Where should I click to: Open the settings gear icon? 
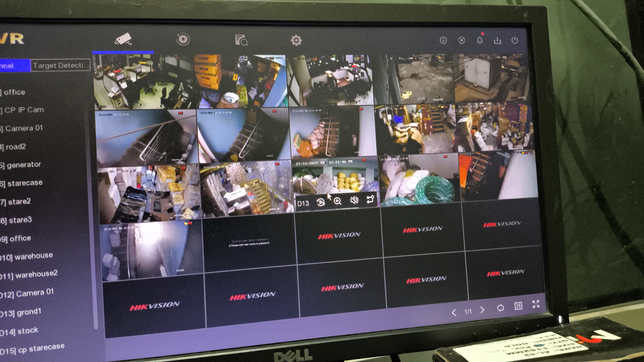pos(296,40)
